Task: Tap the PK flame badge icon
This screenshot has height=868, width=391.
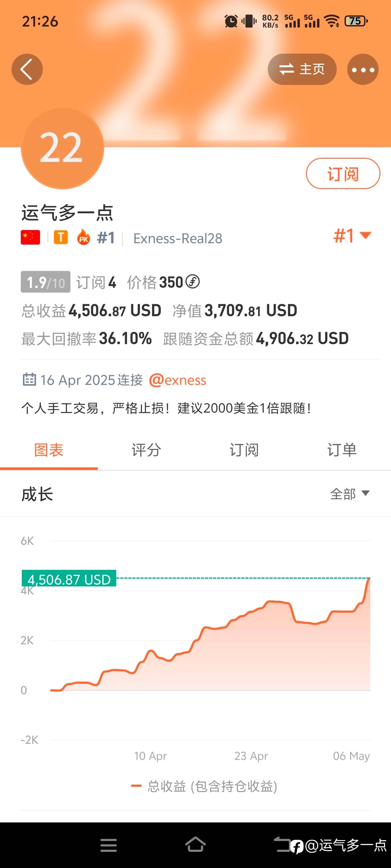Action: [84, 237]
